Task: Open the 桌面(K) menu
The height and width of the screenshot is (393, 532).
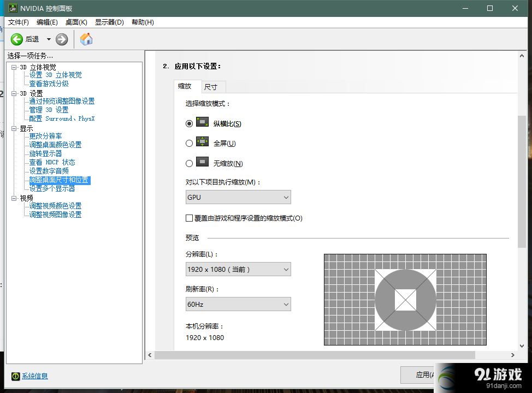Action: coord(76,22)
